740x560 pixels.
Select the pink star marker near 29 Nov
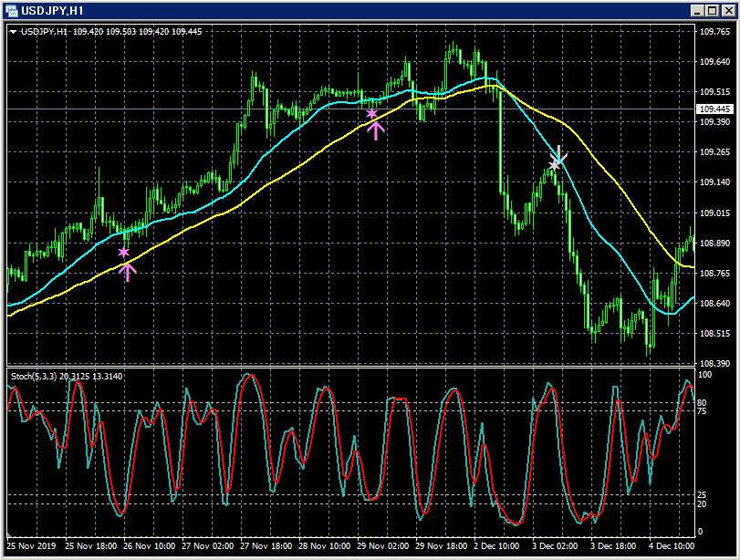[x=372, y=114]
